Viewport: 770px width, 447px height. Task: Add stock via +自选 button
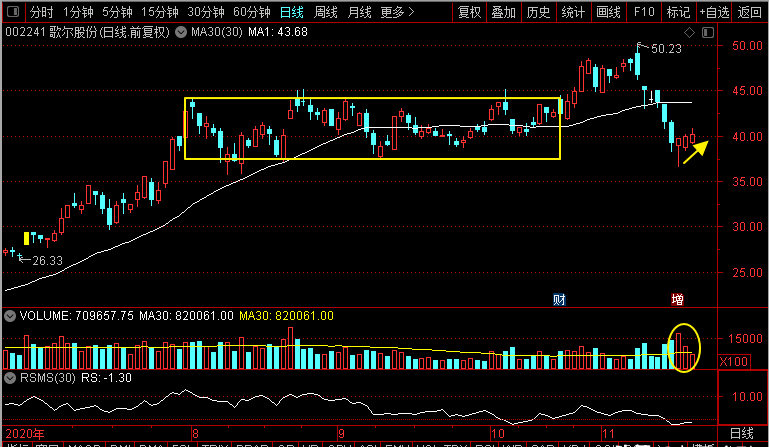coord(713,13)
